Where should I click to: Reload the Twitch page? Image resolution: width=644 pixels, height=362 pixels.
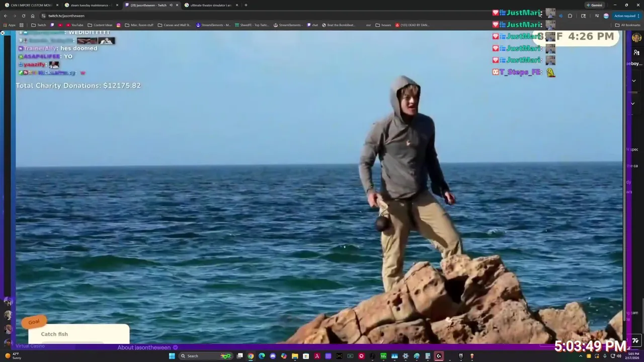point(23,16)
